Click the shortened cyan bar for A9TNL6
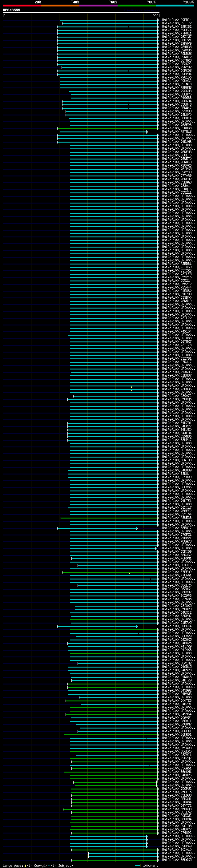 (104, 132)
